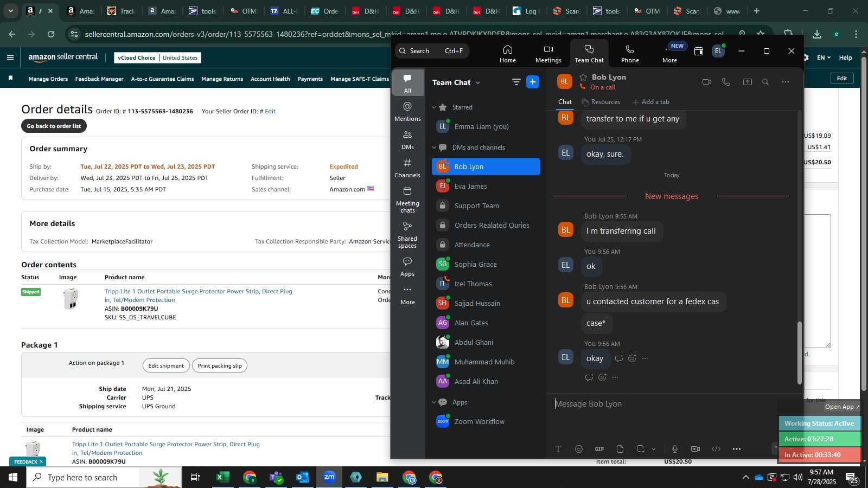Record audio message with microphone icon

[x=675, y=449]
